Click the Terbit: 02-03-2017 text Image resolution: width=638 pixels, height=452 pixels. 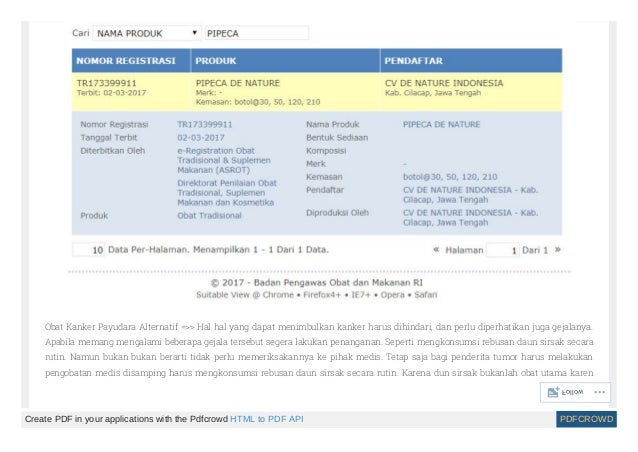(111, 93)
